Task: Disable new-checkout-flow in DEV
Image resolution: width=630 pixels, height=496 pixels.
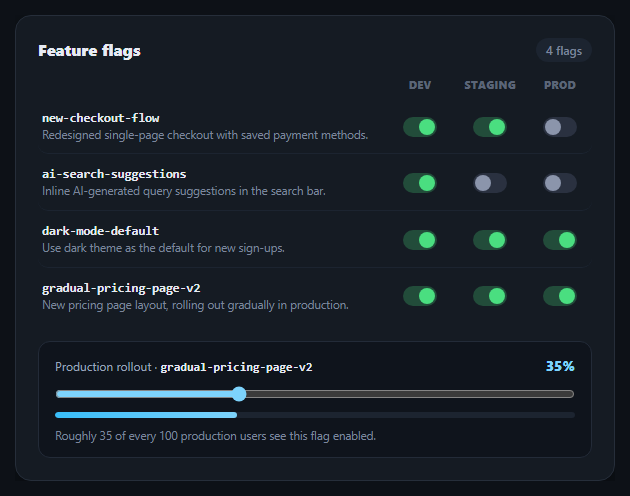Action: click(419, 127)
